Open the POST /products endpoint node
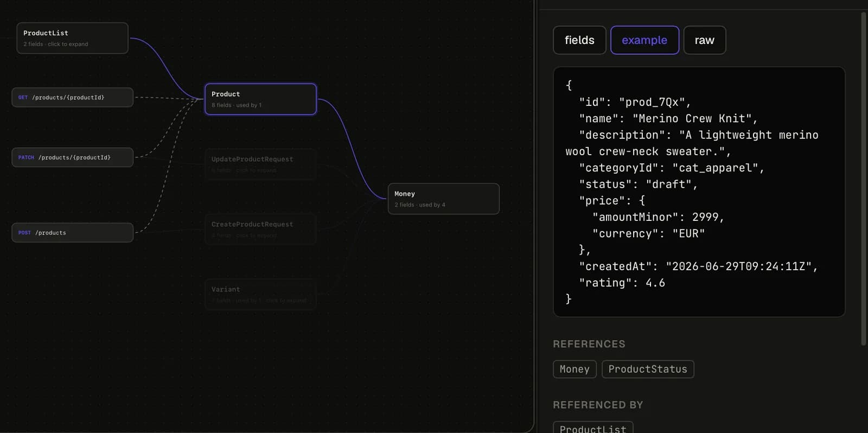Screen dimensions: 868x433 click(72, 232)
